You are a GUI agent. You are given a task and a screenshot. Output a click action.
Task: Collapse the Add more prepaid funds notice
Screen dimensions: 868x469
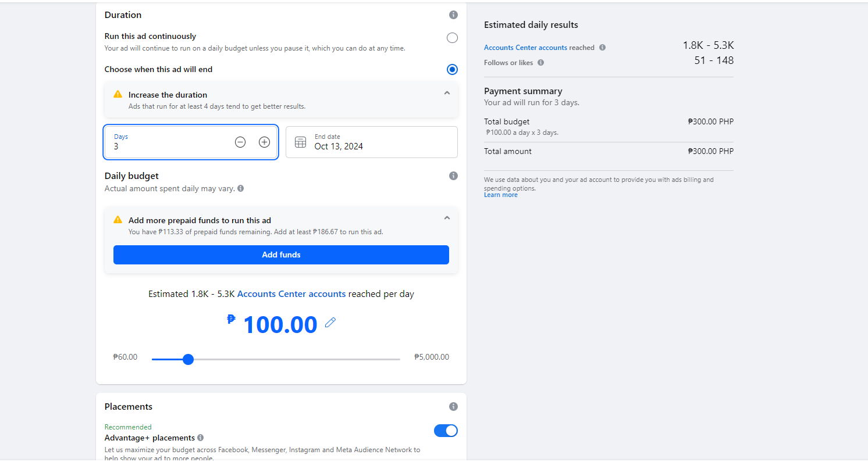[x=447, y=218]
